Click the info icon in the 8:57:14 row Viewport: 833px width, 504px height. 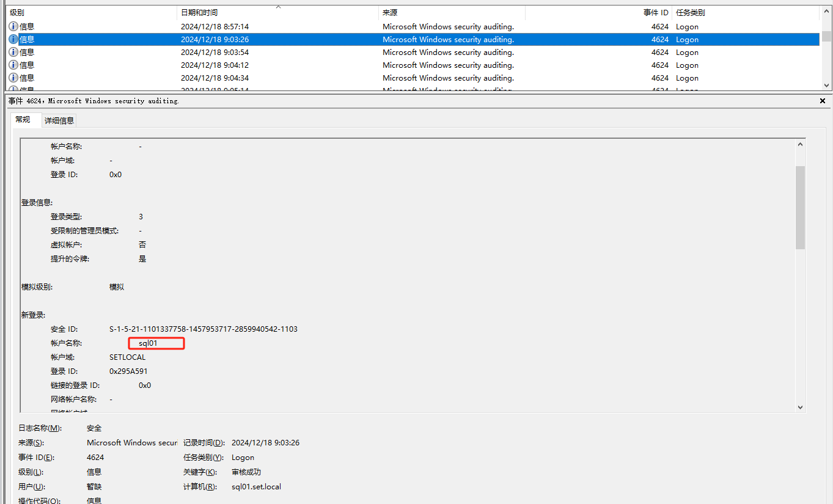[x=13, y=26]
